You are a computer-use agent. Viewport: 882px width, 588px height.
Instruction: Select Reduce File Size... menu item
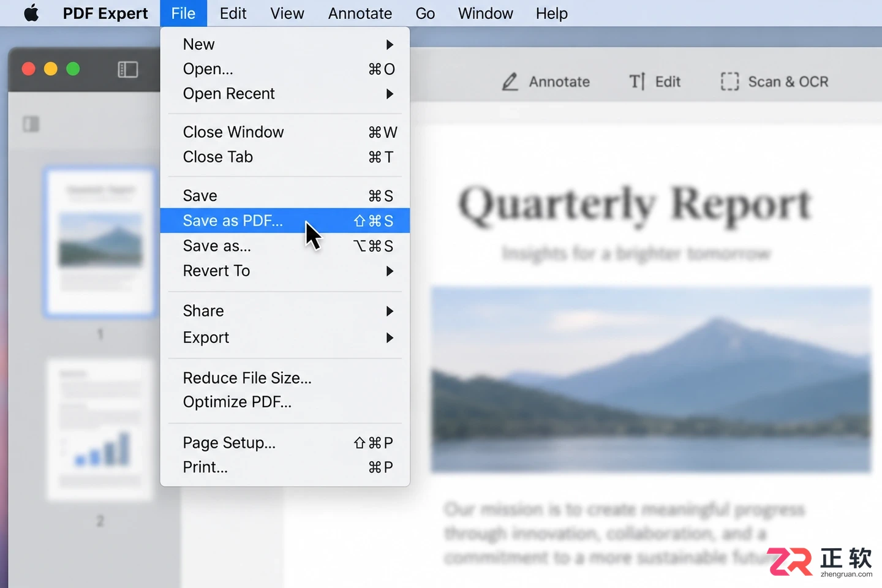pos(285,378)
